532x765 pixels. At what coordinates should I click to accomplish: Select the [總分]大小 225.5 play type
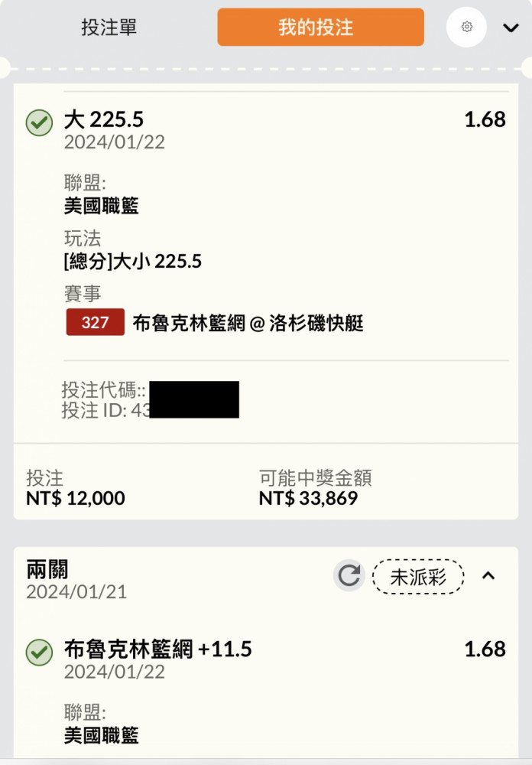[x=133, y=262]
